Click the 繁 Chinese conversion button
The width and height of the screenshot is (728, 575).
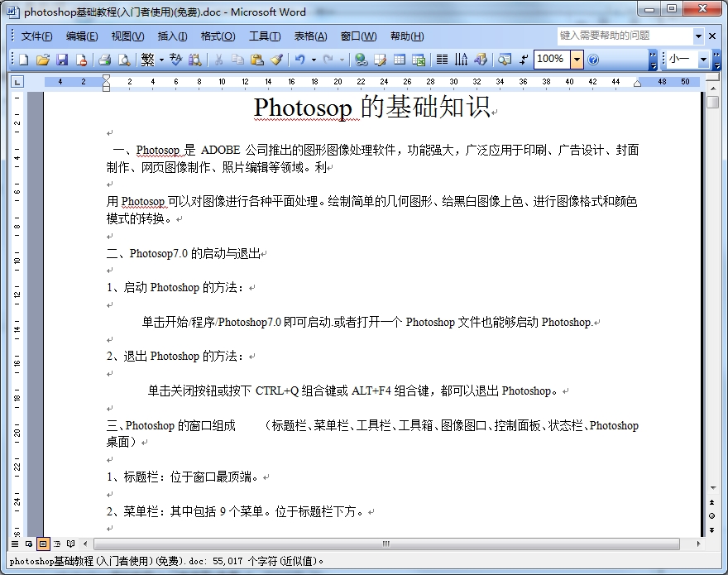(x=147, y=60)
